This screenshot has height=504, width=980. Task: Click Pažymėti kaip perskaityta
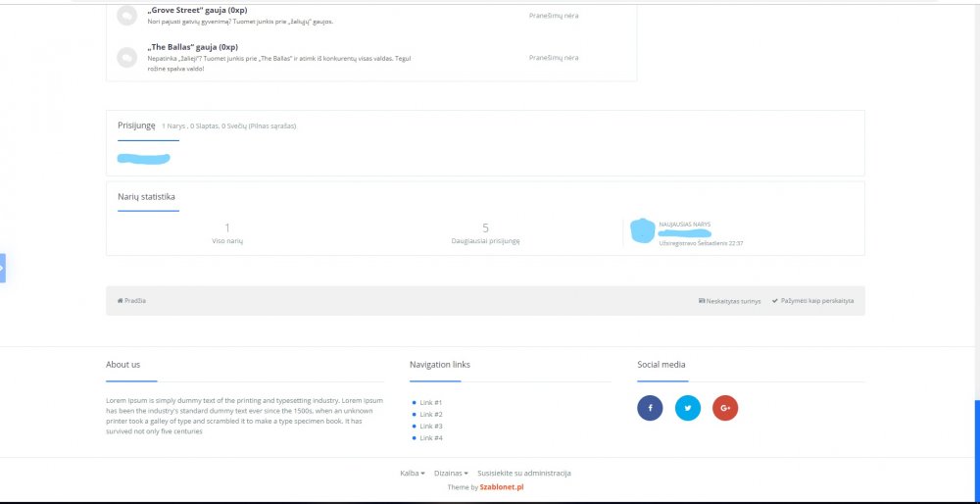tap(812, 301)
